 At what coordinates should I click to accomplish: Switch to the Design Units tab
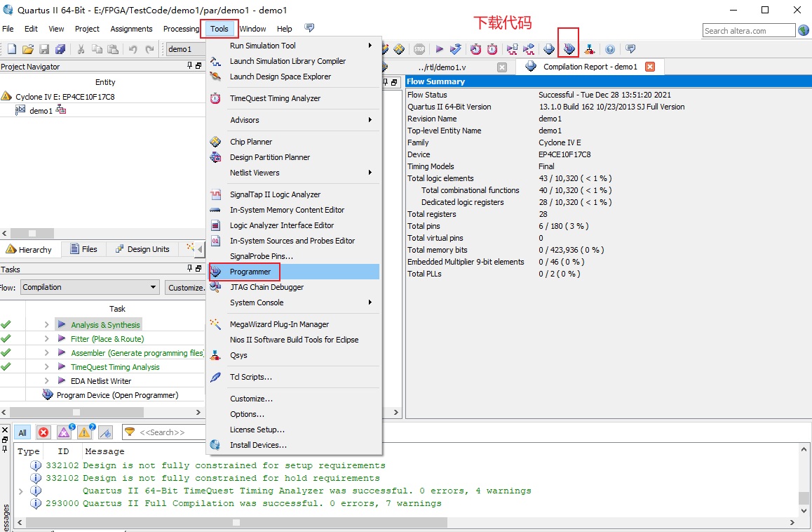tap(142, 249)
